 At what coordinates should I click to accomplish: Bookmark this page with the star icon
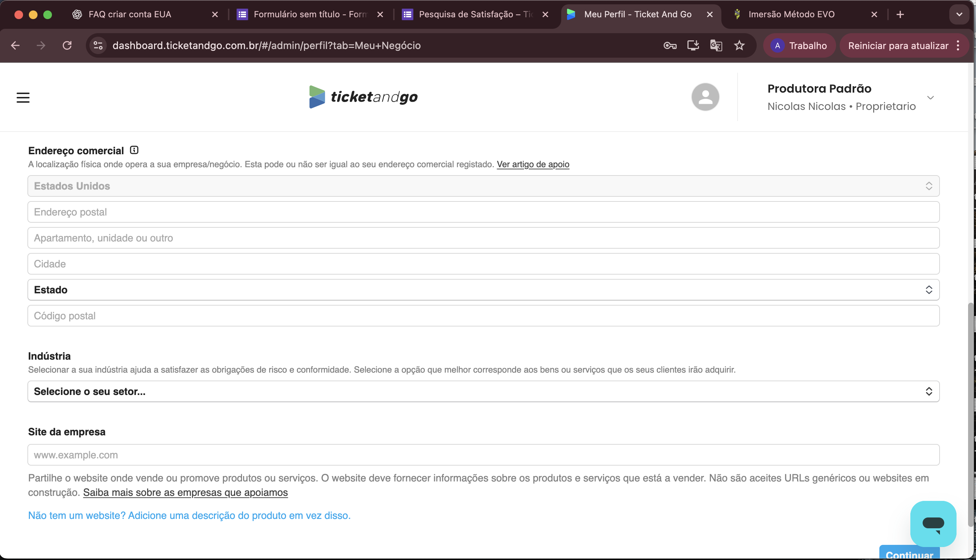point(739,46)
